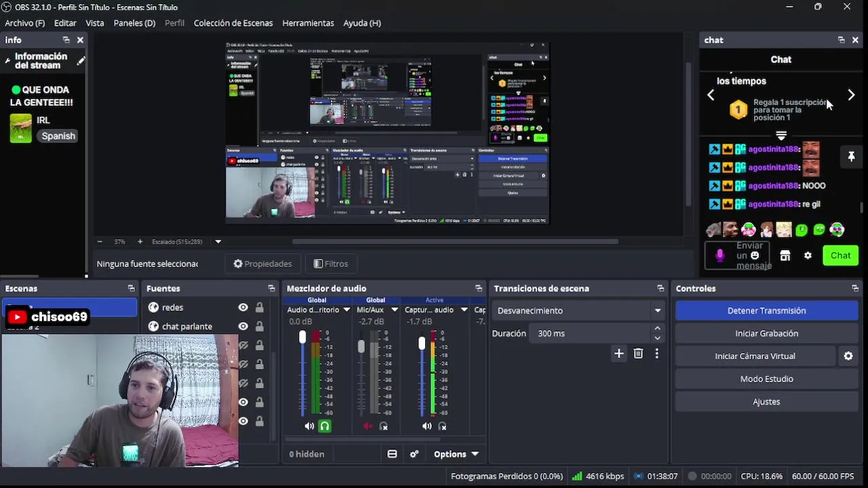The width and height of the screenshot is (868, 488).
Task: Open the Editar menu
Action: tap(65, 23)
